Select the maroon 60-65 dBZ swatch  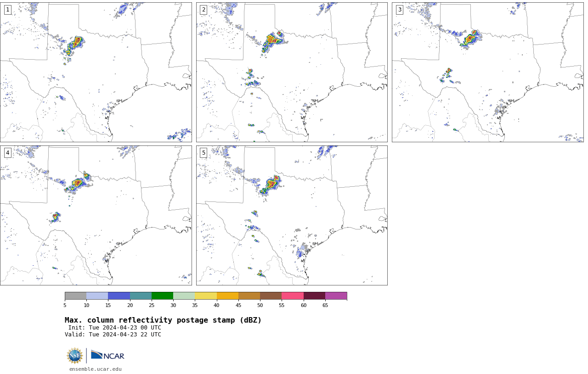coord(314,296)
